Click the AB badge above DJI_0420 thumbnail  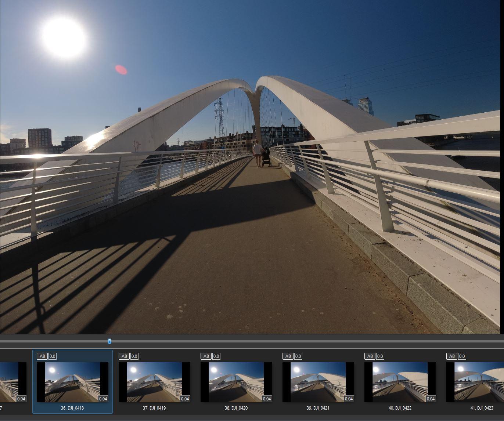206,356
